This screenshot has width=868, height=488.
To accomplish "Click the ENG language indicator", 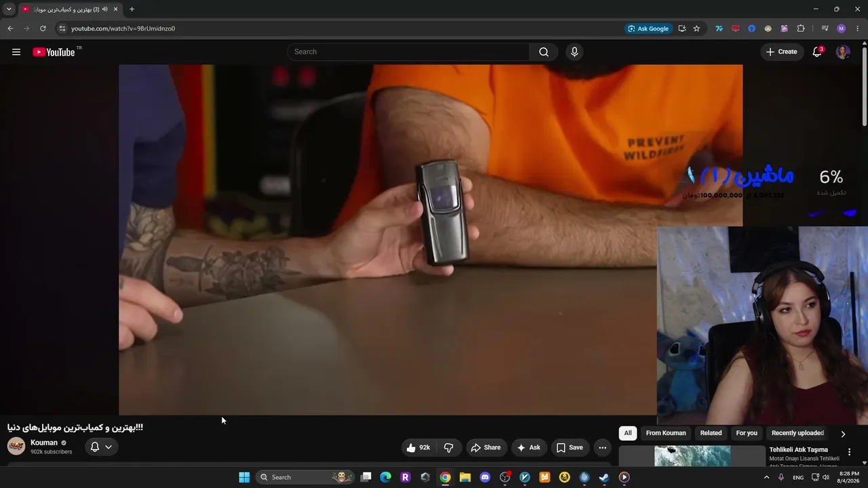I will pyautogui.click(x=798, y=477).
